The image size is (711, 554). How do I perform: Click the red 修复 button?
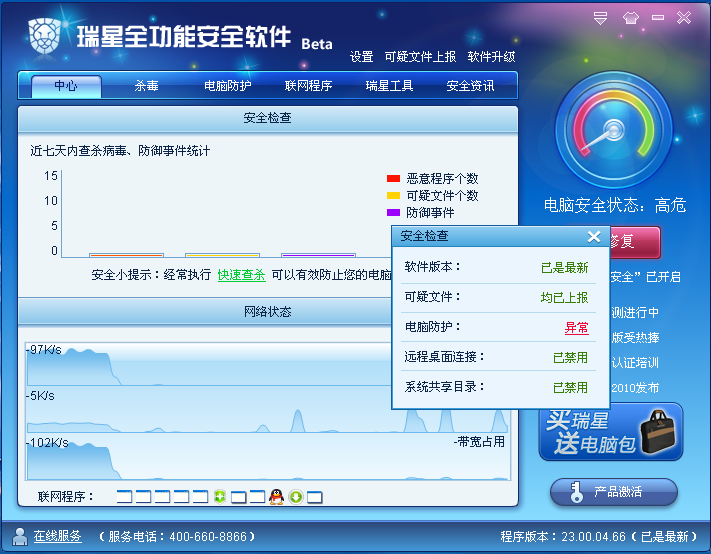click(634, 242)
